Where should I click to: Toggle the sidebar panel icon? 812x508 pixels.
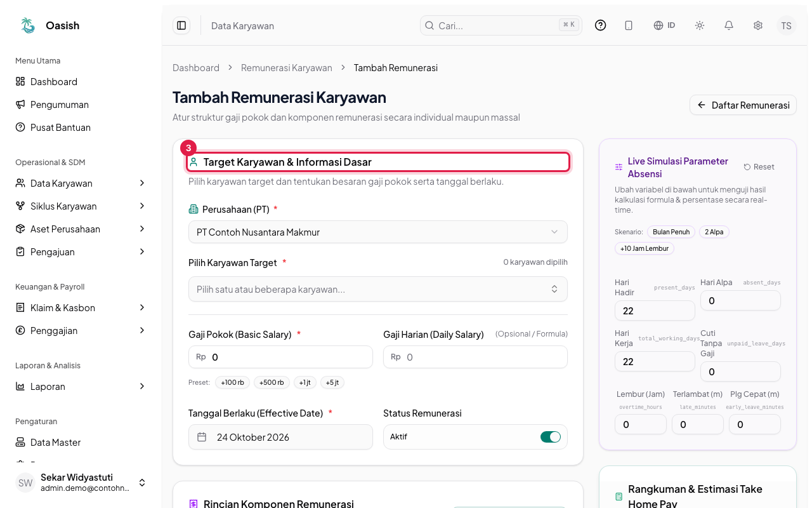coord(181,25)
